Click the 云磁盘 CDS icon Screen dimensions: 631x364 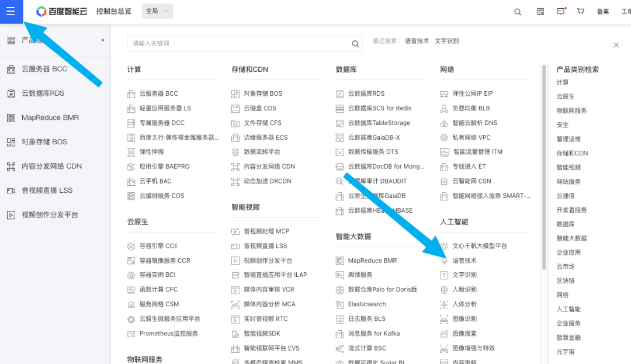(x=235, y=108)
